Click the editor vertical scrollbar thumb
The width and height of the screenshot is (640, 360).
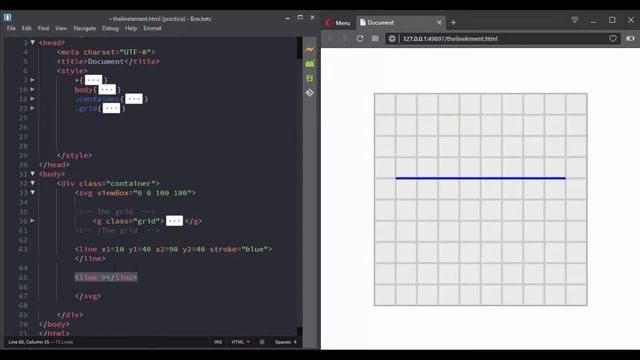[x=300, y=48]
